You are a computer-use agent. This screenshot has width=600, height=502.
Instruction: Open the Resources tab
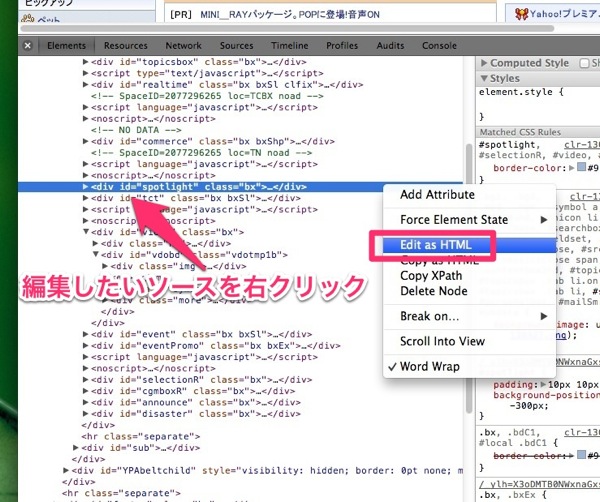pyautogui.click(x=126, y=46)
